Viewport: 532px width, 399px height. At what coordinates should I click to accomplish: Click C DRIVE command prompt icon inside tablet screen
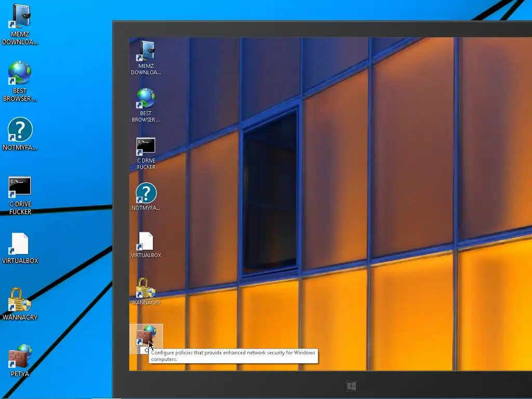(146, 146)
